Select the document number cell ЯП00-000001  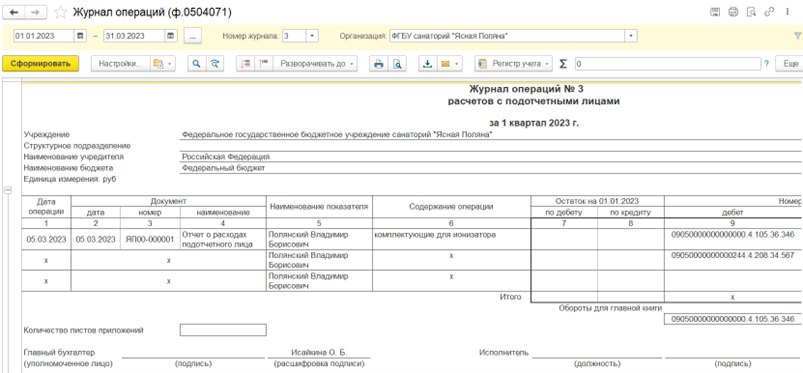click(149, 239)
